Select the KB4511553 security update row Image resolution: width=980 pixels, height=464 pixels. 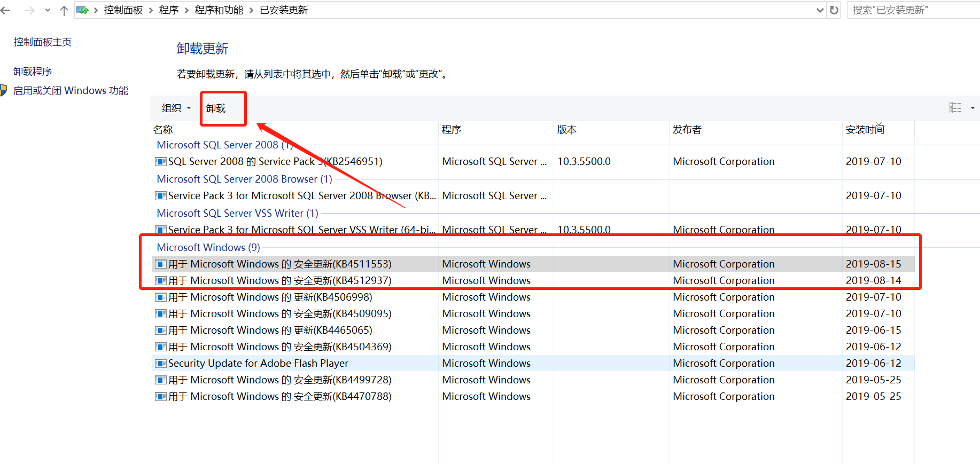click(280, 264)
